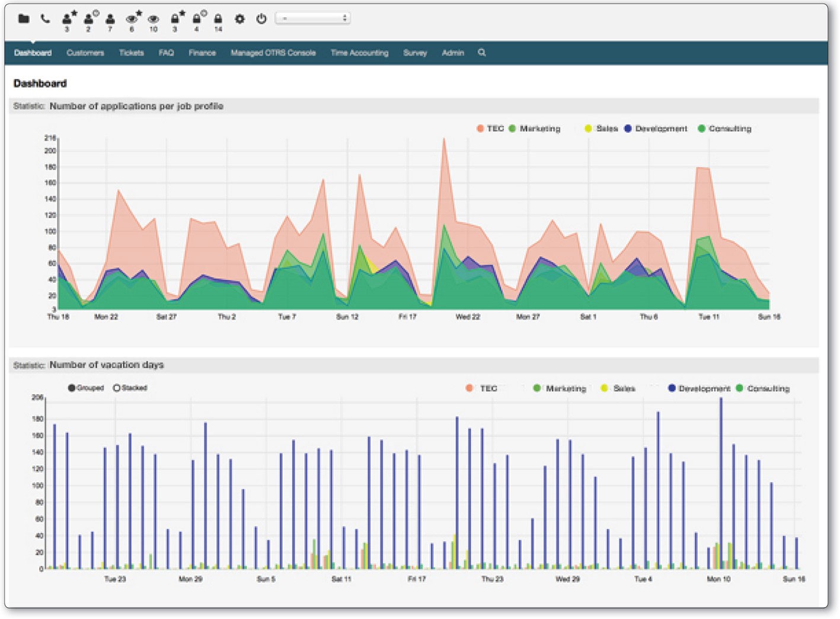Open the settings gear icon
Viewport: 840px width, 619px height.
click(x=239, y=19)
